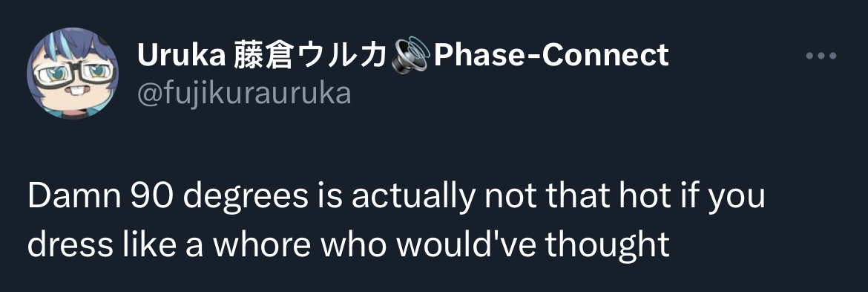Click the word "Damn" in the tweet

(x=73, y=195)
